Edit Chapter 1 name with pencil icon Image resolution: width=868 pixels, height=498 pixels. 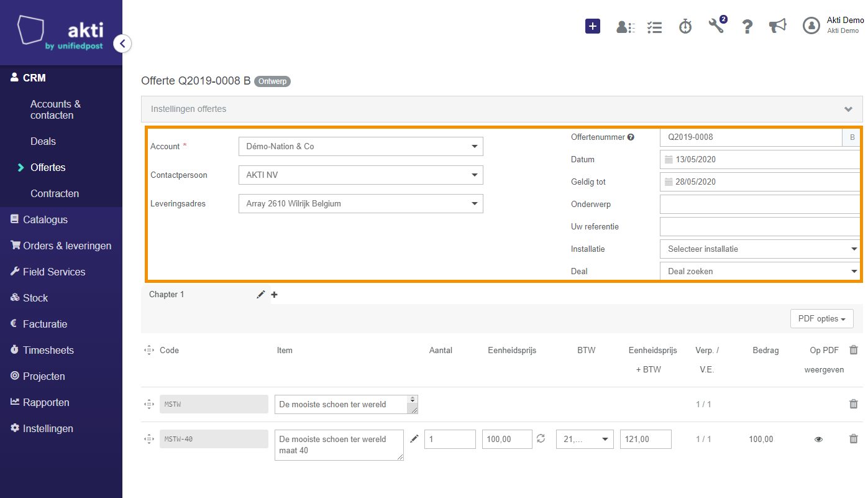261,295
